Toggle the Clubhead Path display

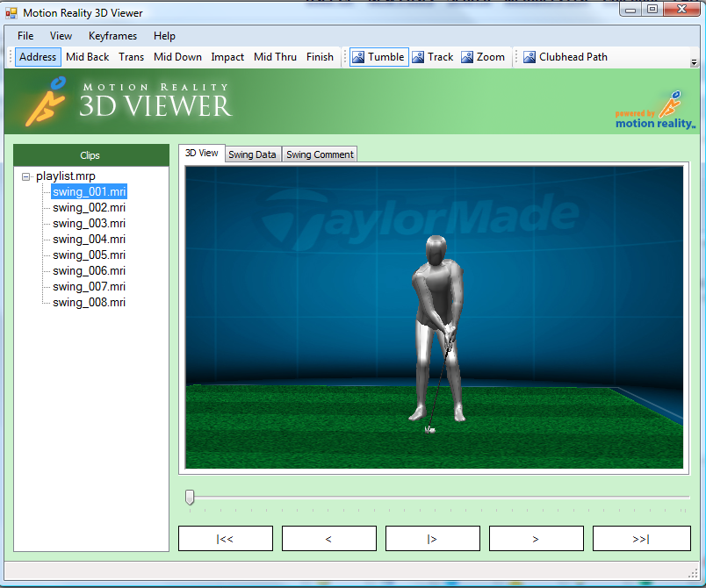click(x=566, y=57)
